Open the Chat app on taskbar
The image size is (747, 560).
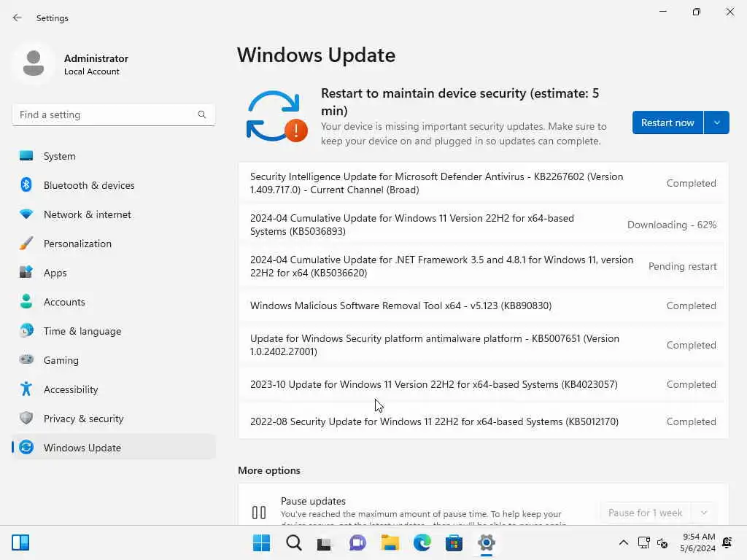(357, 542)
